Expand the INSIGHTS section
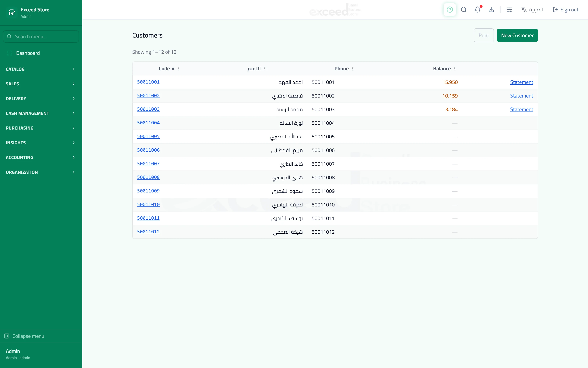Image resolution: width=588 pixels, height=368 pixels. click(41, 143)
